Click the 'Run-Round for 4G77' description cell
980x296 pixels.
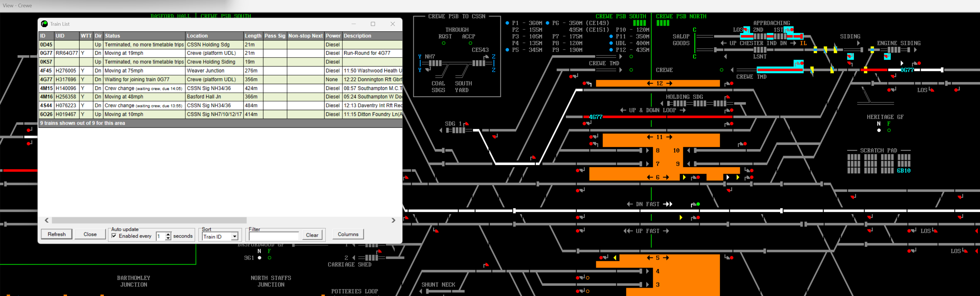click(373, 53)
